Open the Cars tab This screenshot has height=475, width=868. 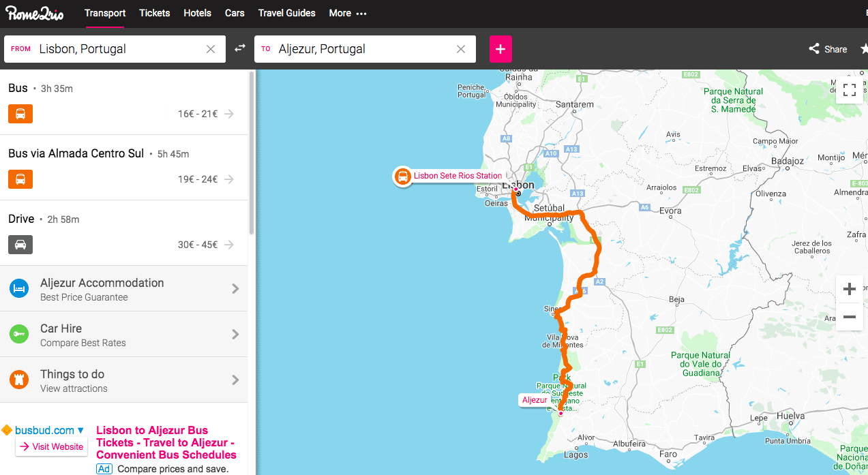point(235,13)
